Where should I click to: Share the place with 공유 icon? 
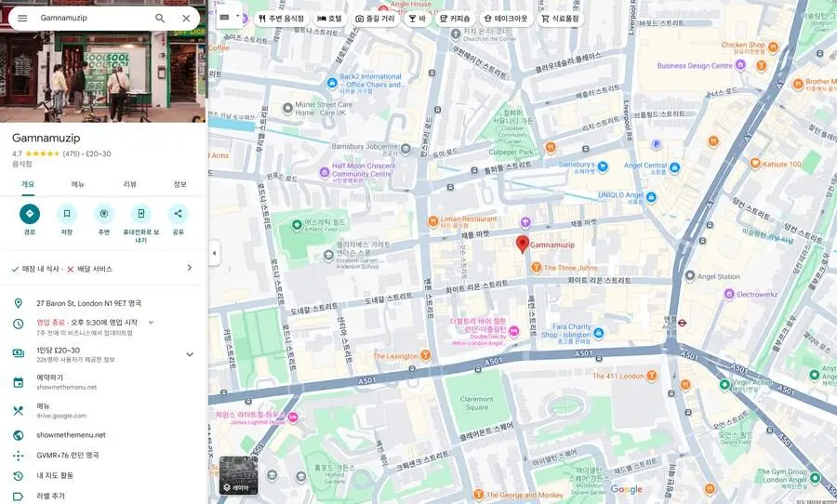[x=179, y=214]
